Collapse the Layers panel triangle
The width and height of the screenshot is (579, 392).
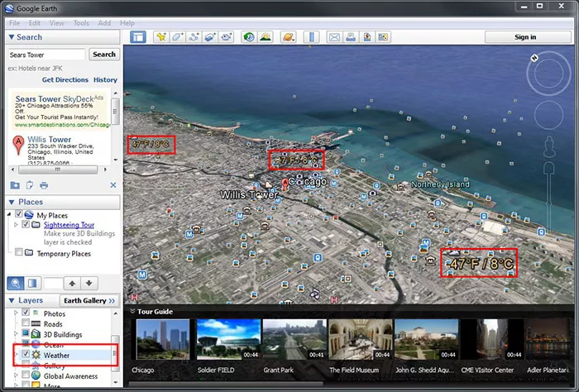pos(12,300)
